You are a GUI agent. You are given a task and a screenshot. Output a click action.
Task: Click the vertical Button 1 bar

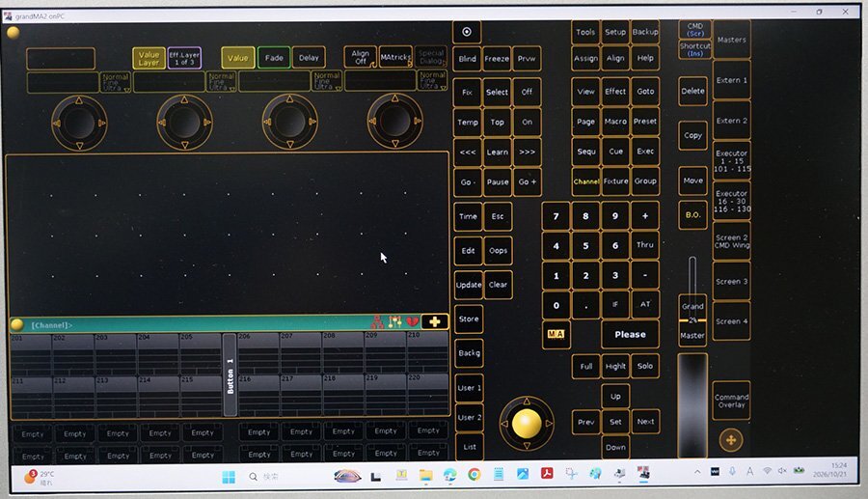(x=230, y=374)
